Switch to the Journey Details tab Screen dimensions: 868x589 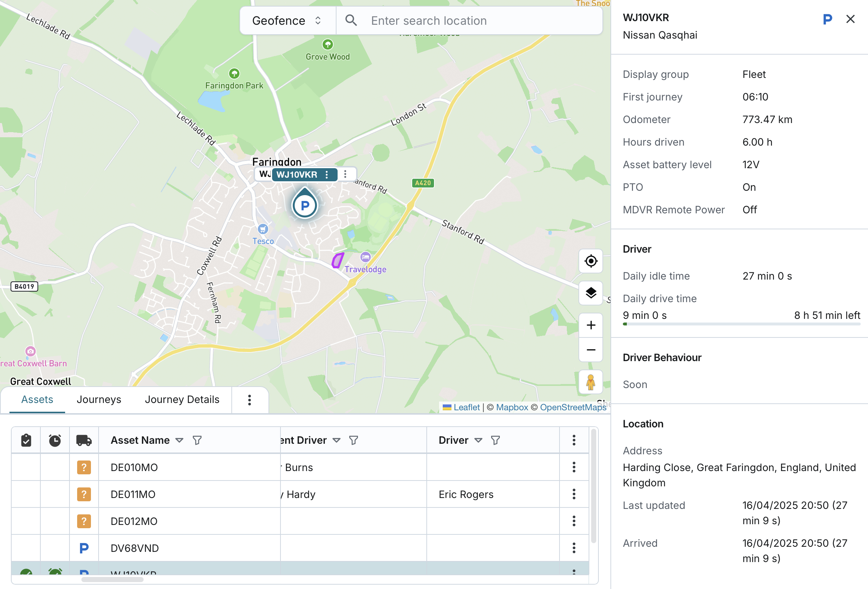tap(182, 399)
